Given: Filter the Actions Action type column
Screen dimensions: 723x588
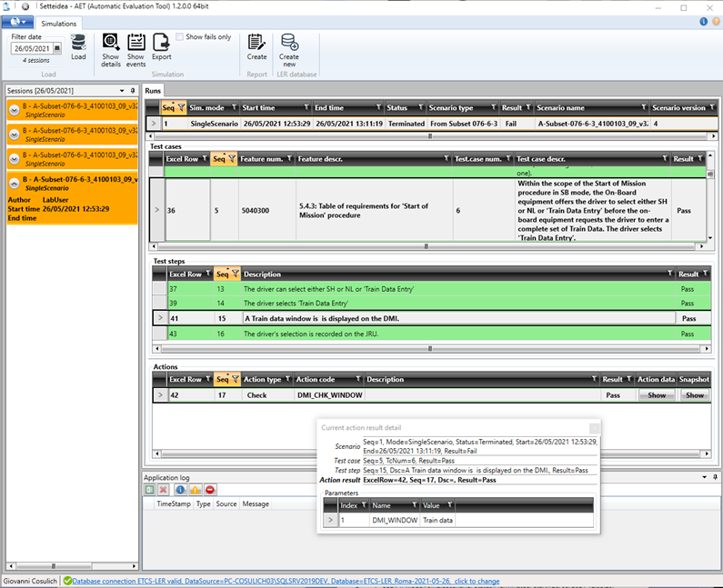Looking at the screenshot, I should click(287, 379).
